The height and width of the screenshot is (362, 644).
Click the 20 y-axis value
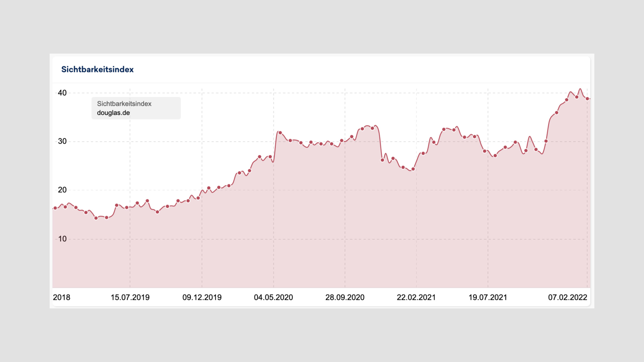[62, 190]
